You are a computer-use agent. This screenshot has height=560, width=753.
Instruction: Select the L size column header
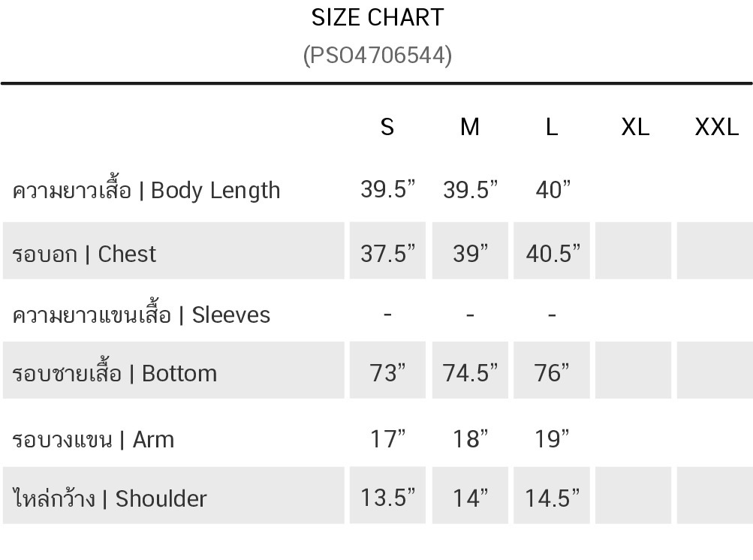point(552,127)
